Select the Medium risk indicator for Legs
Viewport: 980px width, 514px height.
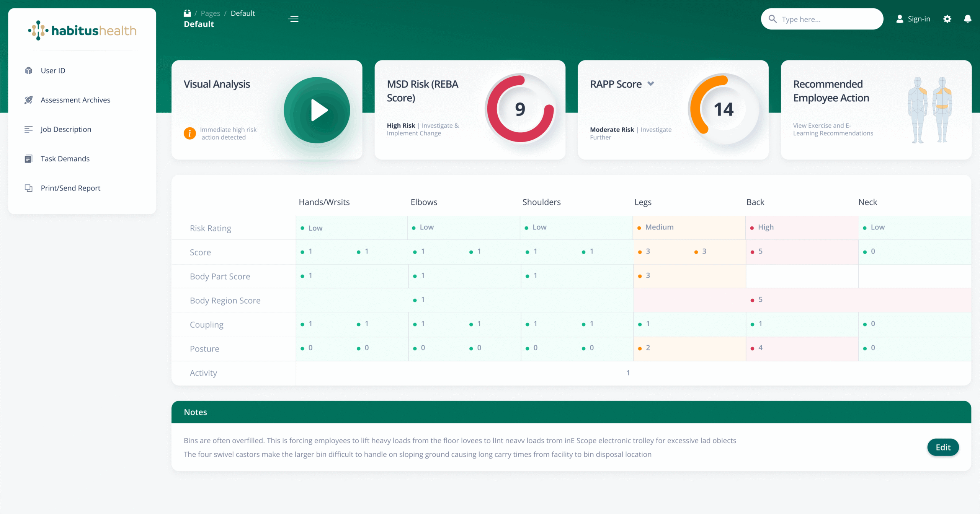tap(656, 227)
